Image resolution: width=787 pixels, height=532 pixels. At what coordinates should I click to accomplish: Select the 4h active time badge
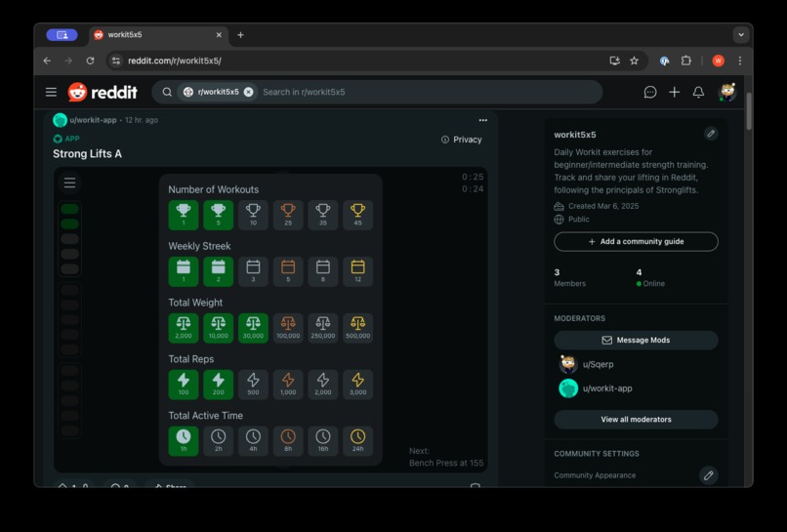point(253,441)
